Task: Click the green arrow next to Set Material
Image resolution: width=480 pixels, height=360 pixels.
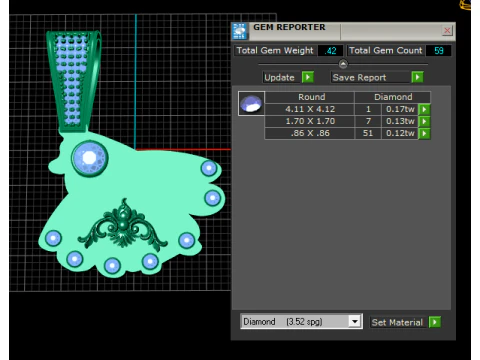Action: tap(435, 322)
